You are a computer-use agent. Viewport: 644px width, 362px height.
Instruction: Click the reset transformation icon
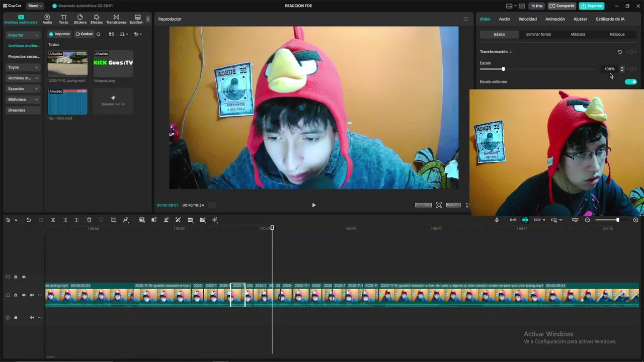coord(620,52)
